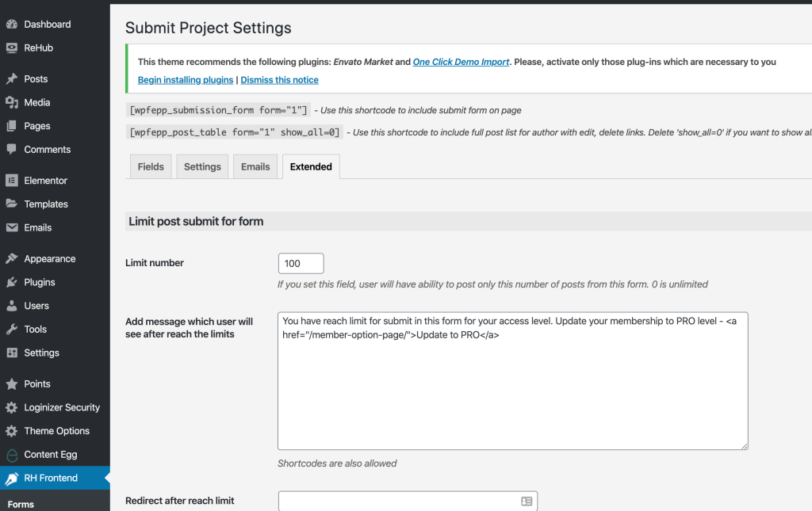
Task: Click the Dashboard gauge icon in sidebar
Action: [x=12, y=25]
